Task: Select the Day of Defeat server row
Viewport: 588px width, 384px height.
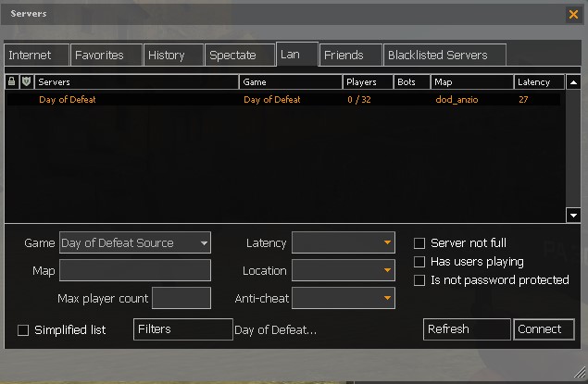Action: click(x=278, y=99)
